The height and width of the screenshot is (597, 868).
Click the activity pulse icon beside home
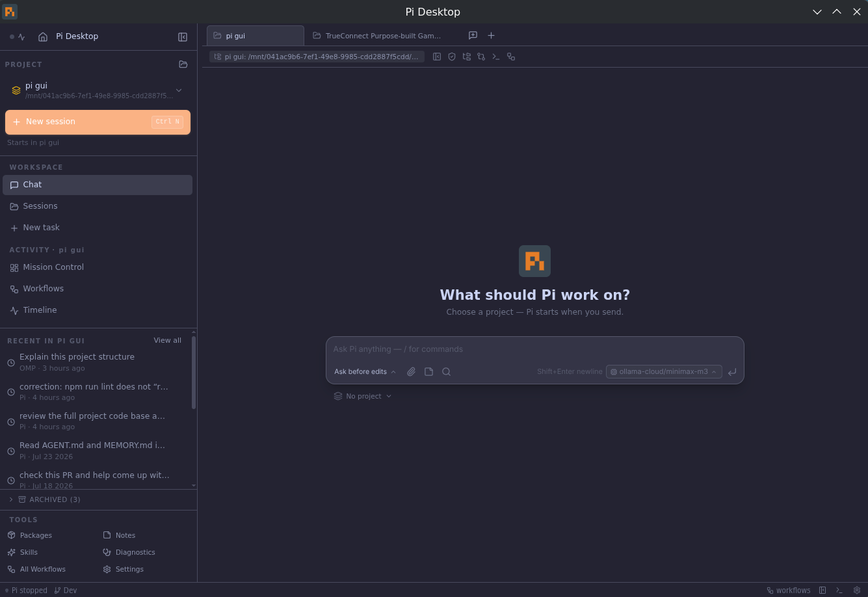[x=21, y=37]
